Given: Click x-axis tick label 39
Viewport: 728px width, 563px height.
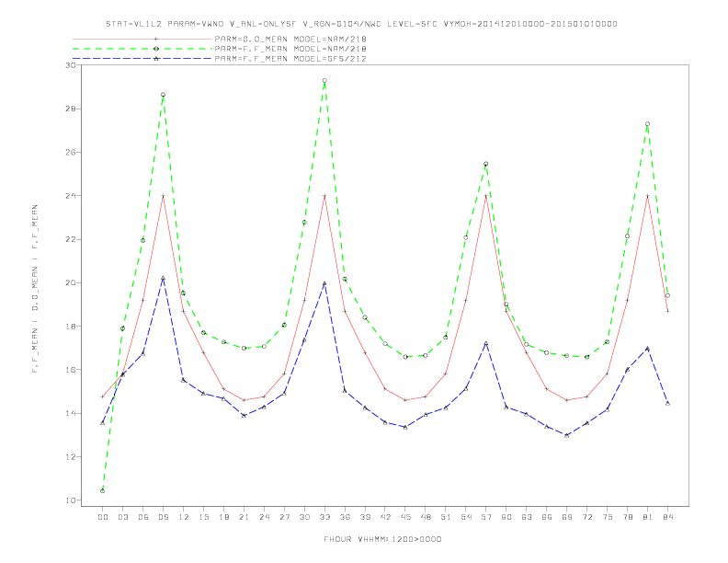Looking at the screenshot, I should [x=365, y=517].
